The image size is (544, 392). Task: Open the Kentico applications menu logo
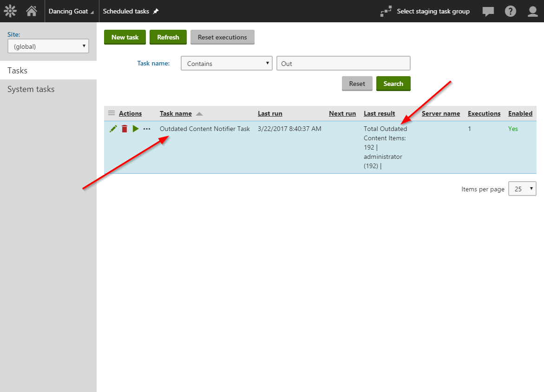point(10,11)
